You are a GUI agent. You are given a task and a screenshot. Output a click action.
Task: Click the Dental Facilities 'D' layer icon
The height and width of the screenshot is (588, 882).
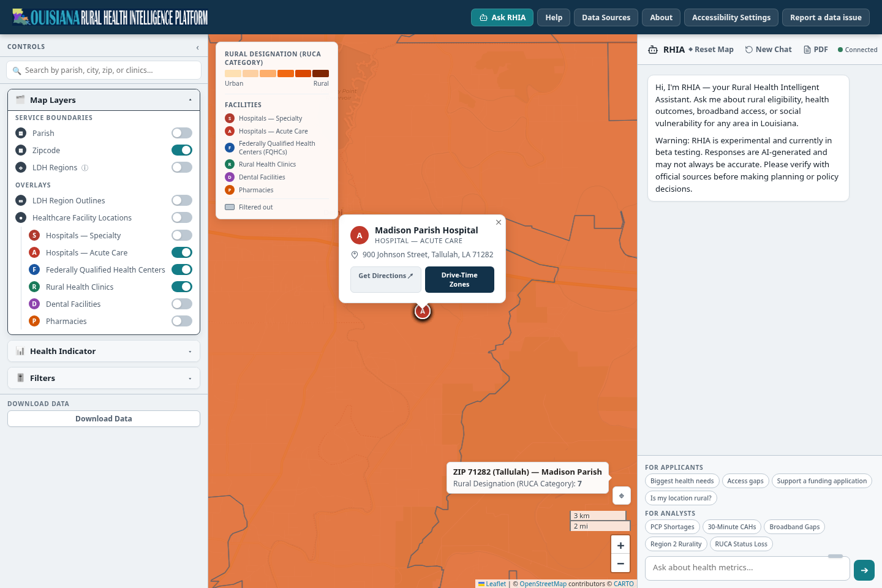coord(34,304)
